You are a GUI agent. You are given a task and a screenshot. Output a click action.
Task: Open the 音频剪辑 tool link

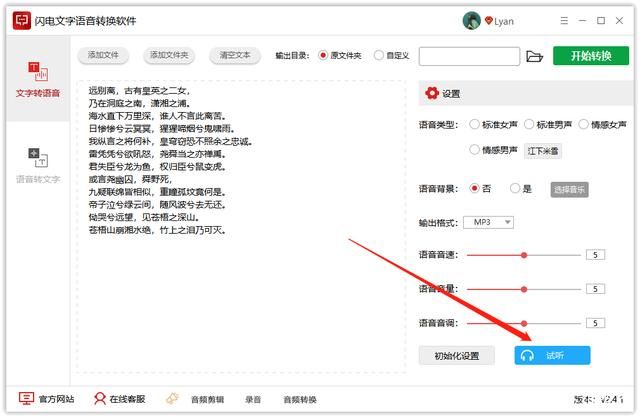tap(207, 399)
